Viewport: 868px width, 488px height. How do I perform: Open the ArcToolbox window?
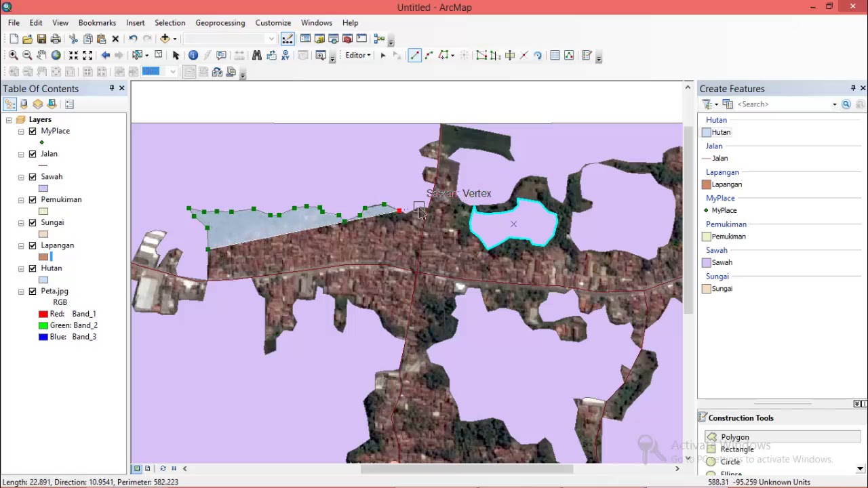point(347,39)
